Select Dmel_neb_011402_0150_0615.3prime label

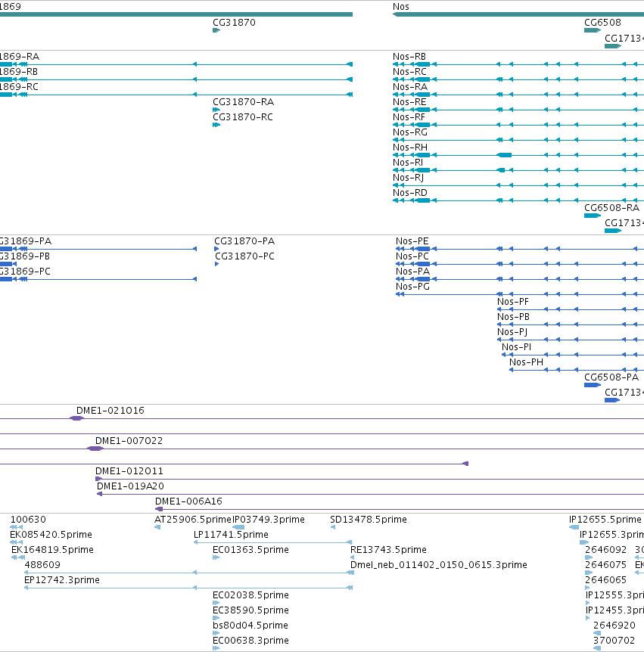438,565
